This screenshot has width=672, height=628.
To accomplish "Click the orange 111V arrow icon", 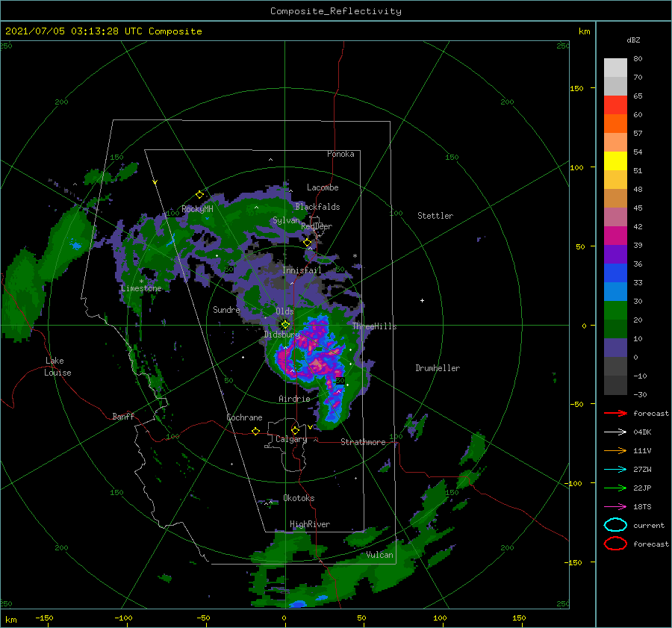I will tap(615, 450).
